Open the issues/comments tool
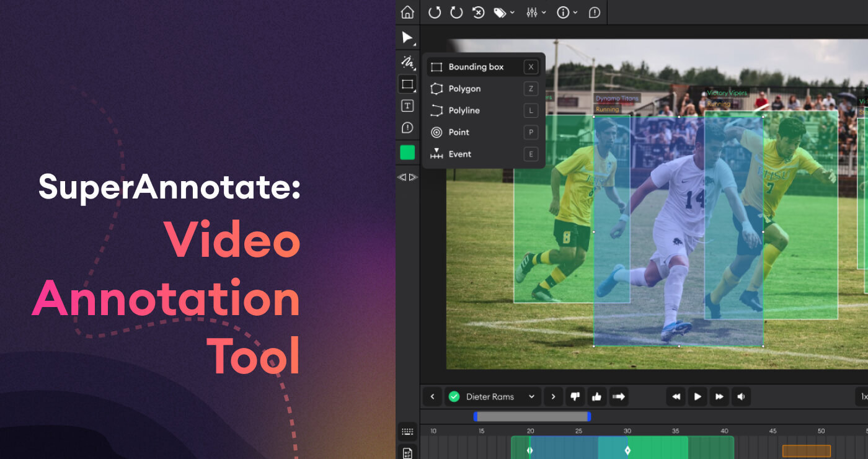Screen dimensions: 868x459 pyautogui.click(x=407, y=127)
